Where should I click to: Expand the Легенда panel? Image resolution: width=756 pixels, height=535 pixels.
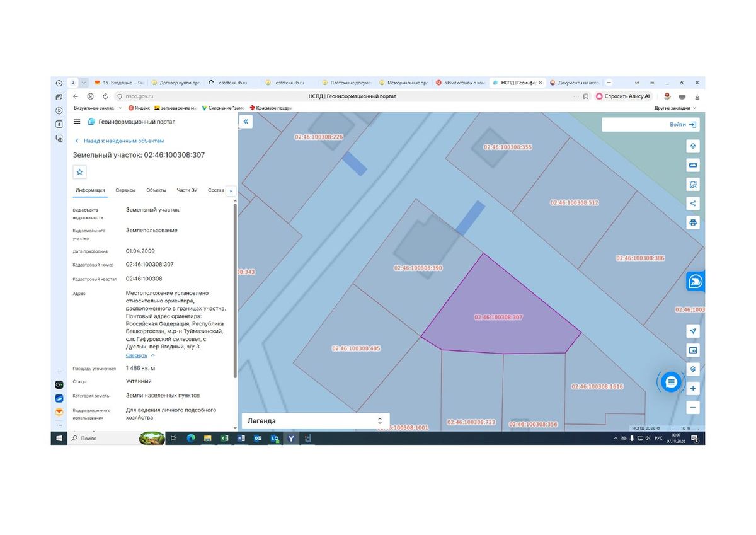click(316, 420)
